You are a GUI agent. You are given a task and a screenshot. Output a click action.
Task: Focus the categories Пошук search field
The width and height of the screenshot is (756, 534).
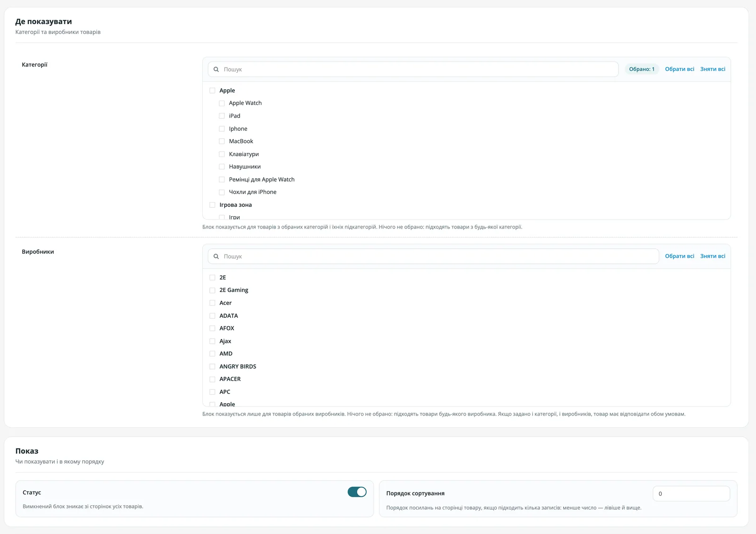click(x=413, y=69)
